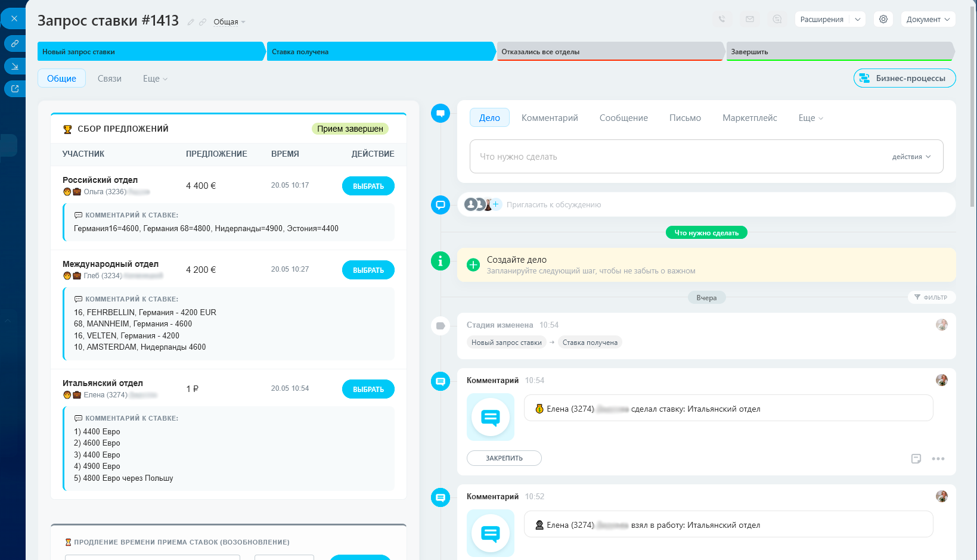Expand the Еще dropdown in timeline editor
Viewport: 977px width, 560px height.
(x=811, y=118)
